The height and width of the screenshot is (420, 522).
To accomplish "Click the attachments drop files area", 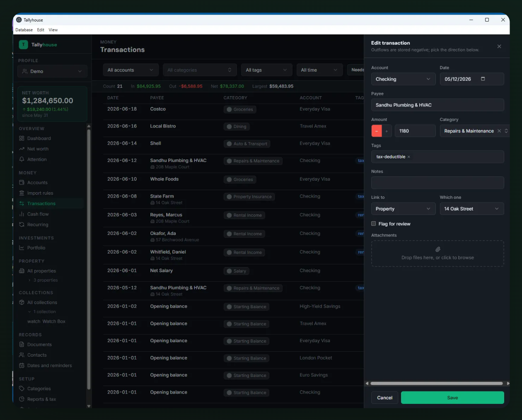I will (437, 253).
